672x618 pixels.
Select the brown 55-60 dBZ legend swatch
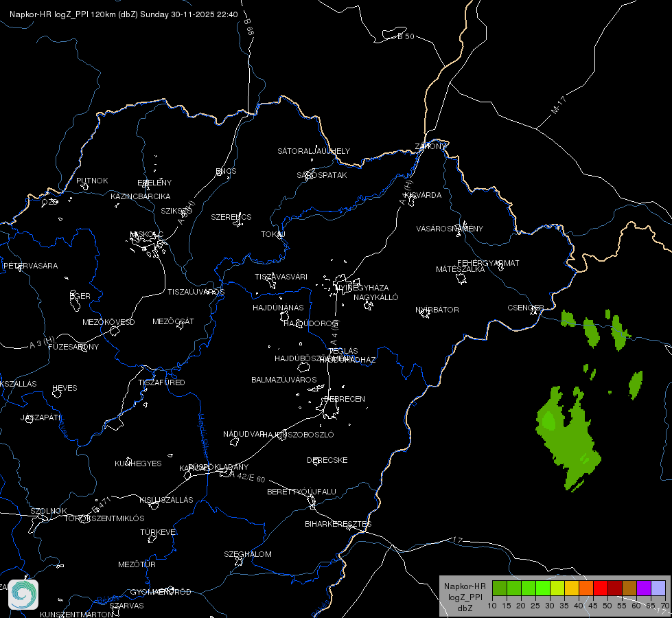(x=629, y=588)
